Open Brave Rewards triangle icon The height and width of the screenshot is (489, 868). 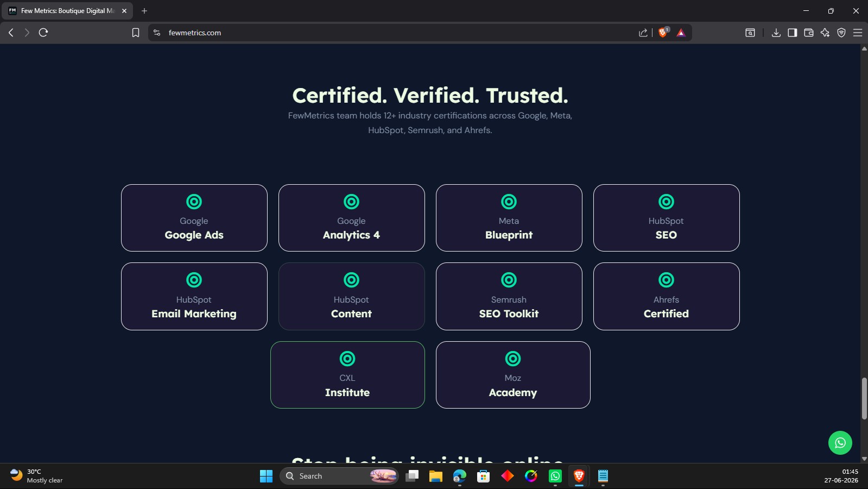[681, 33]
